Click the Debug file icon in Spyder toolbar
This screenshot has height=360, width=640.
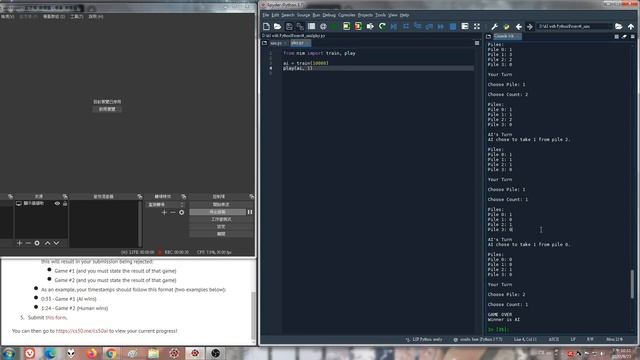394,27
